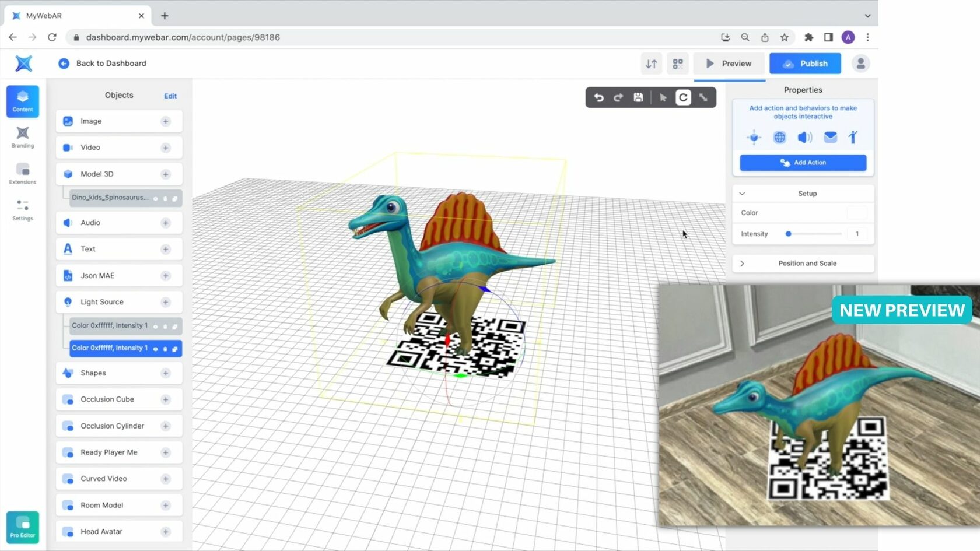Choose the person animation action icon

pos(853,137)
